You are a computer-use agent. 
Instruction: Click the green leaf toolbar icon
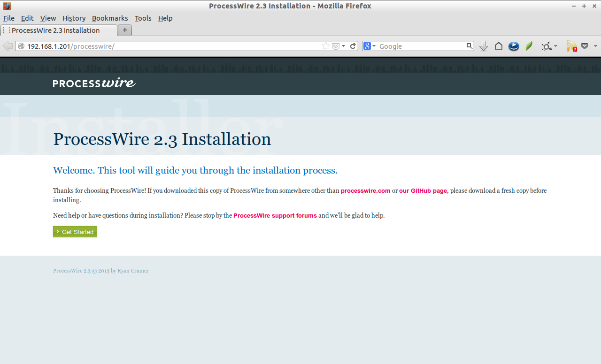529,46
